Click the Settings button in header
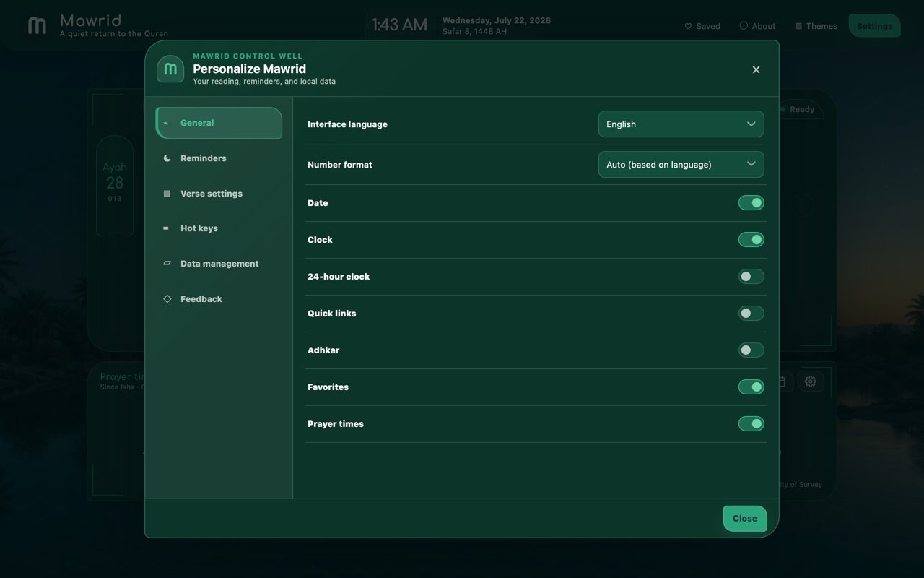 click(x=875, y=26)
